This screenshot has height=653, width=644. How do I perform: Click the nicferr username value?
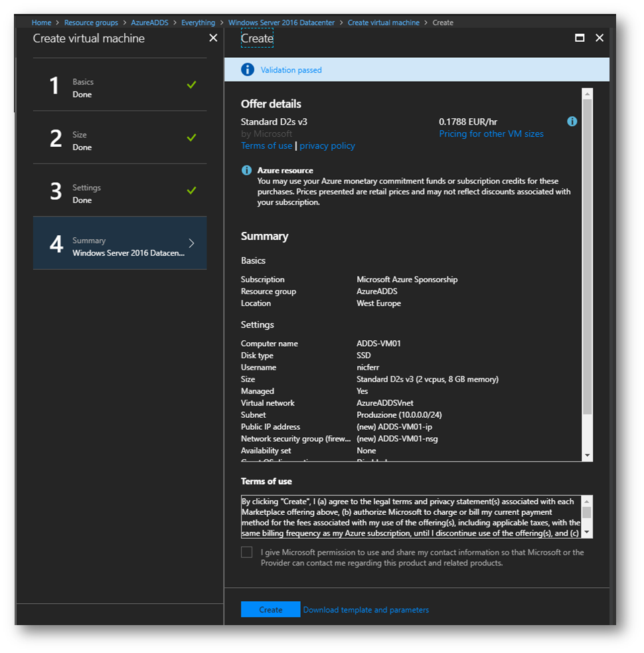368,367
